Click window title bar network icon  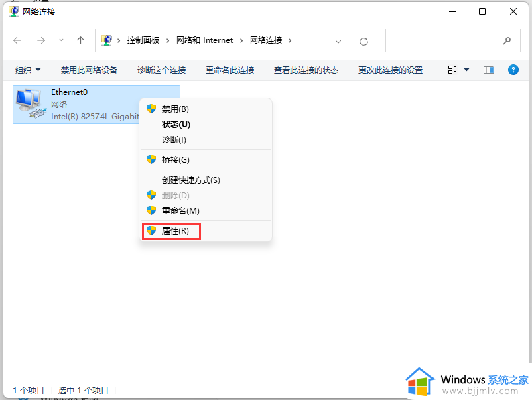pyautogui.click(x=14, y=11)
